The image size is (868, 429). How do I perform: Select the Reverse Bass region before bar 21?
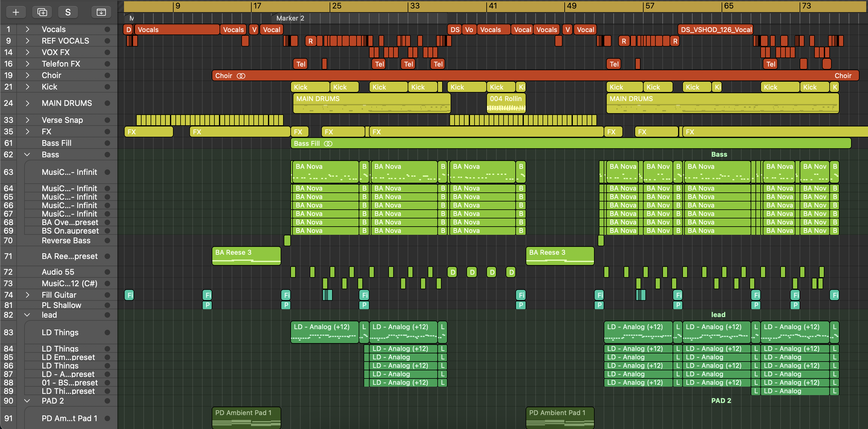pos(287,241)
